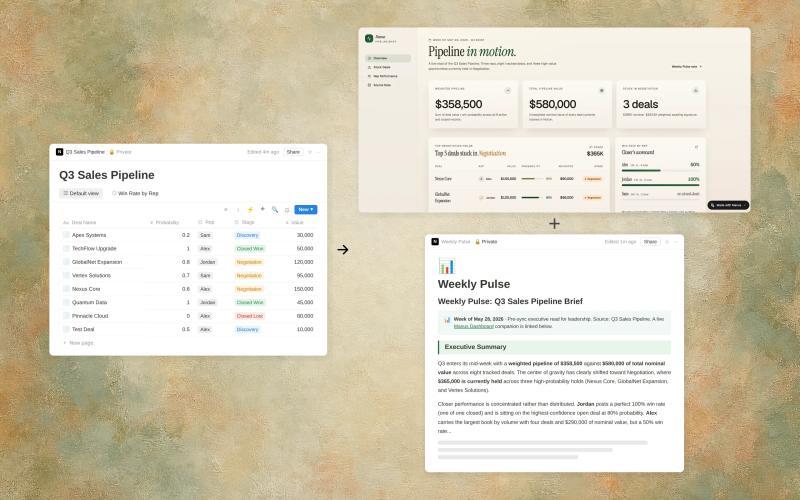800x500 pixels.
Task: Click the lock Private label in Q3 Sales Pipeline header
Action: click(120, 152)
